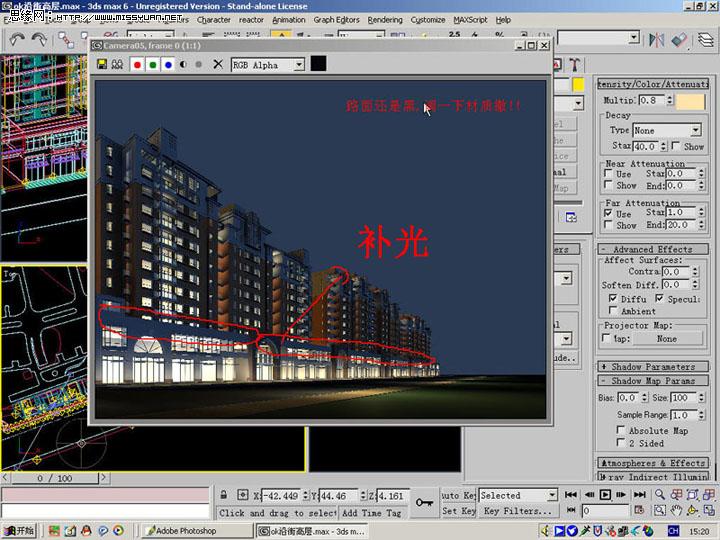Viewport: 720px width, 540px height.
Task: Enable the Projector Map checkbox
Action: (607, 338)
